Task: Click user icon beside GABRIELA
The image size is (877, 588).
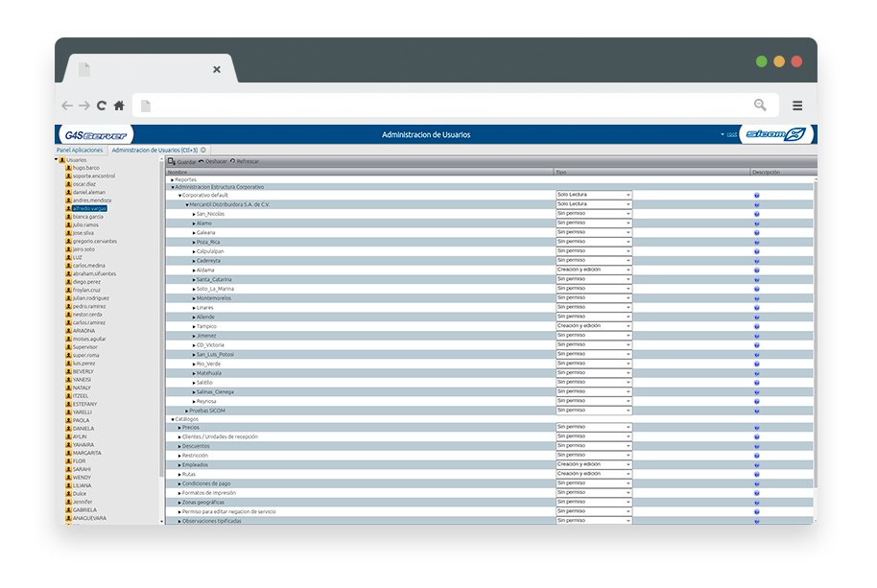Action: (69, 509)
